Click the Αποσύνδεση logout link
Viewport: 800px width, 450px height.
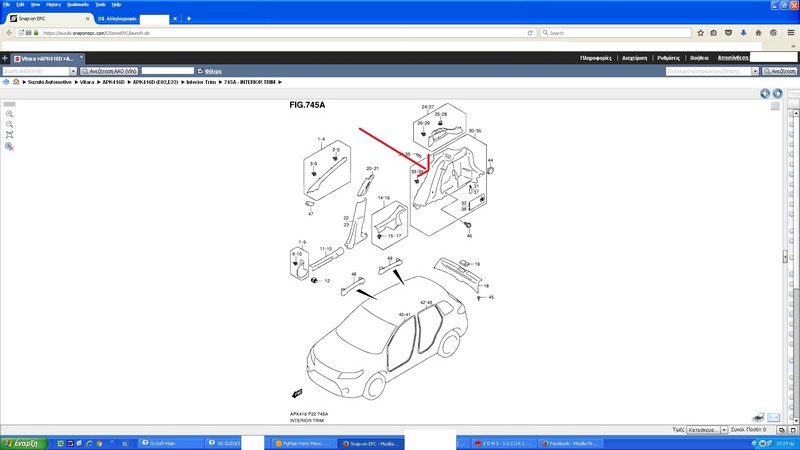(x=733, y=58)
